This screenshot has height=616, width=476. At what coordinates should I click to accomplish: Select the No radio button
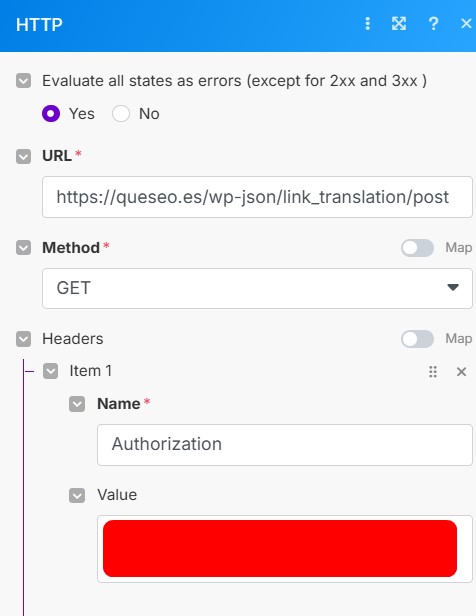pos(121,114)
